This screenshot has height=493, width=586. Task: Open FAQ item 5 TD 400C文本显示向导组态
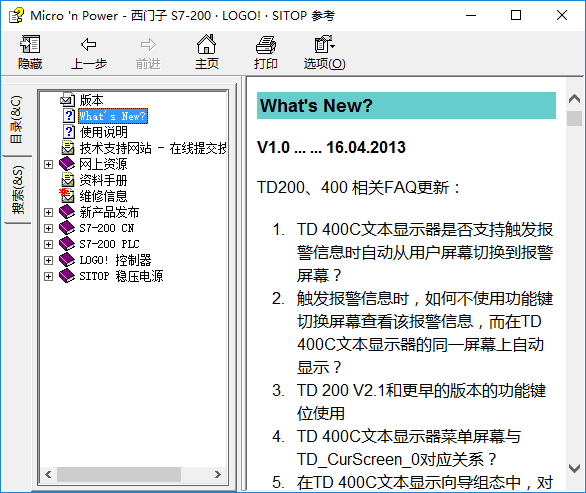[425, 482]
